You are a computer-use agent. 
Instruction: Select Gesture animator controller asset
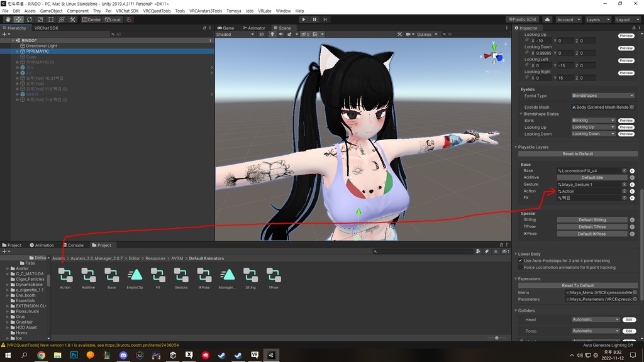[180, 278]
